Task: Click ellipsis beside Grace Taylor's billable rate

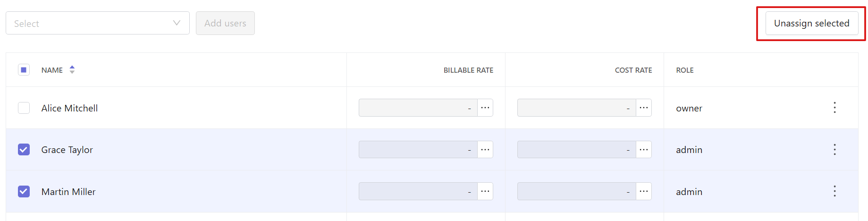Action: click(x=485, y=150)
